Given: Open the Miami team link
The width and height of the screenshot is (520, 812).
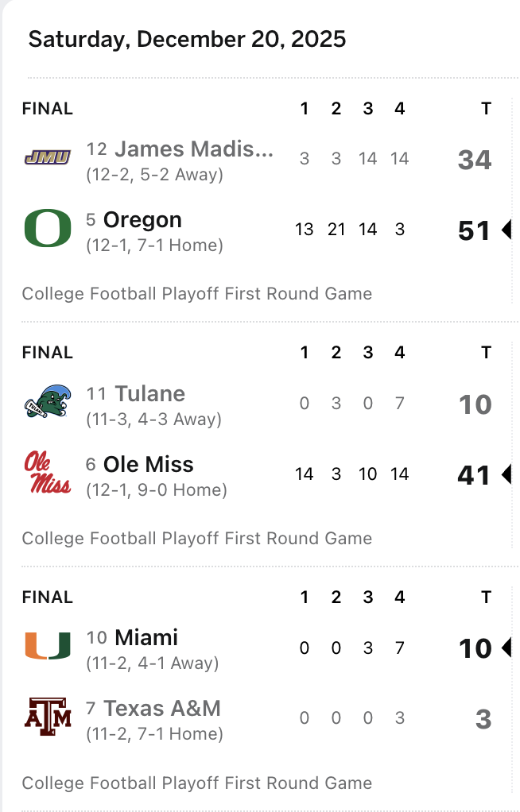Looking at the screenshot, I should [x=146, y=637].
